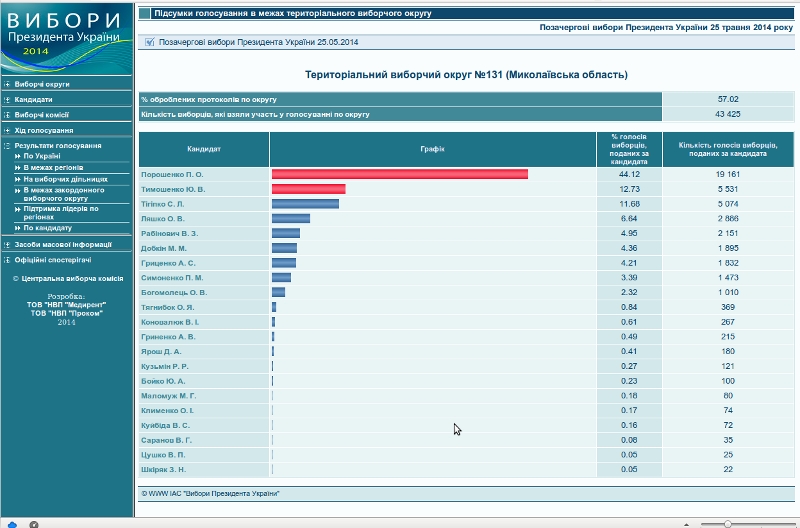Click Центральна виборча комісія link
This screenshot has width=800, height=528.
[x=72, y=279]
